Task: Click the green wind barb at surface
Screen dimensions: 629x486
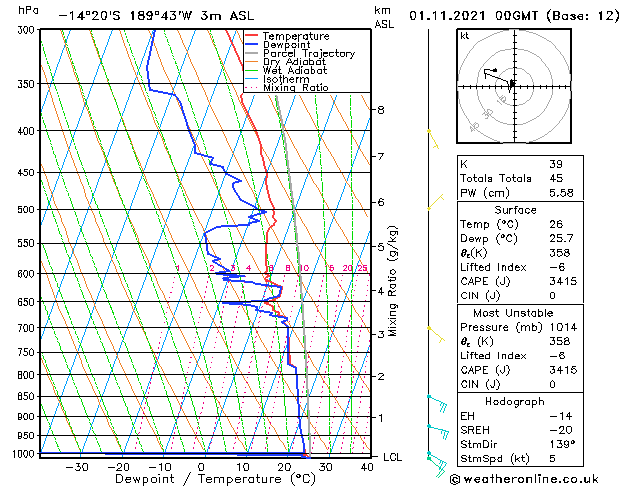Action: tap(437, 465)
